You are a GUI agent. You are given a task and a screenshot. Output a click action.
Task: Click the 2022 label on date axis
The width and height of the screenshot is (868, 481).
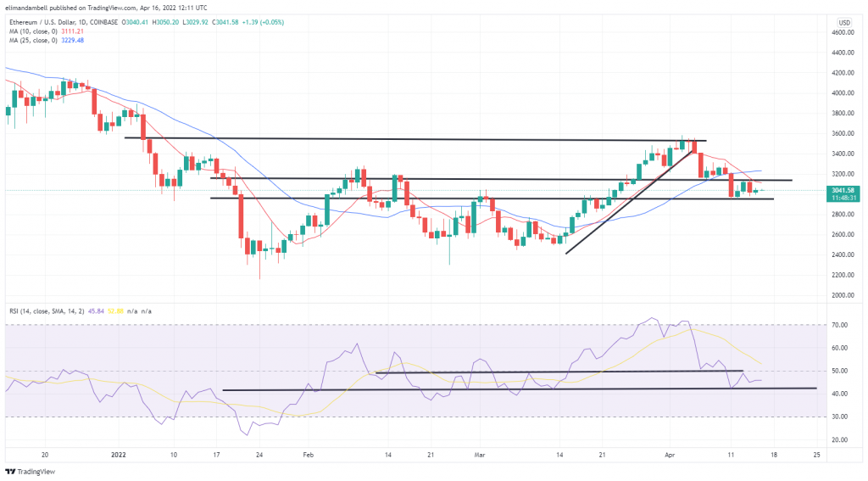pyautogui.click(x=119, y=455)
